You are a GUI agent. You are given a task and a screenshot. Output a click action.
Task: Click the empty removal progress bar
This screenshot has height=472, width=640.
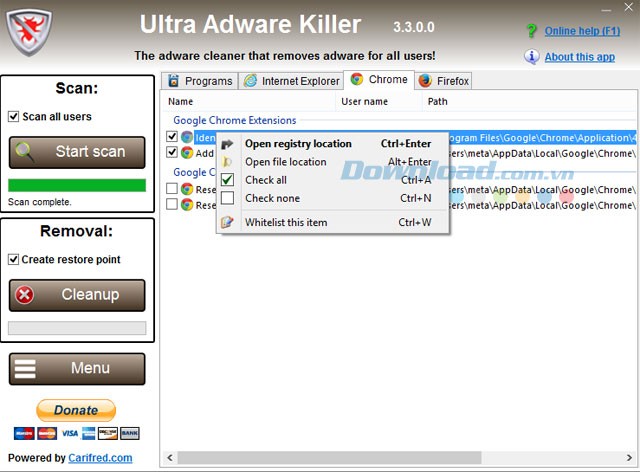click(x=77, y=328)
